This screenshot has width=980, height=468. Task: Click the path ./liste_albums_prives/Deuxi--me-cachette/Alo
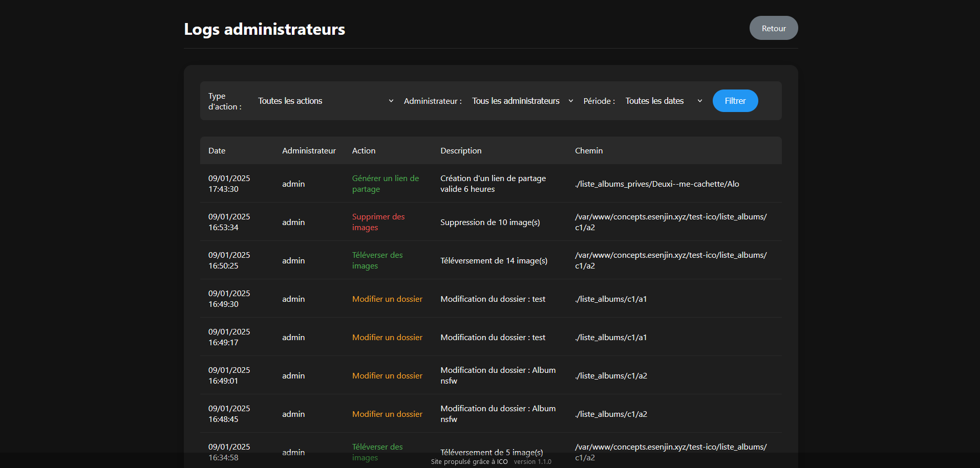pyautogui.click(x=657, y=184)
